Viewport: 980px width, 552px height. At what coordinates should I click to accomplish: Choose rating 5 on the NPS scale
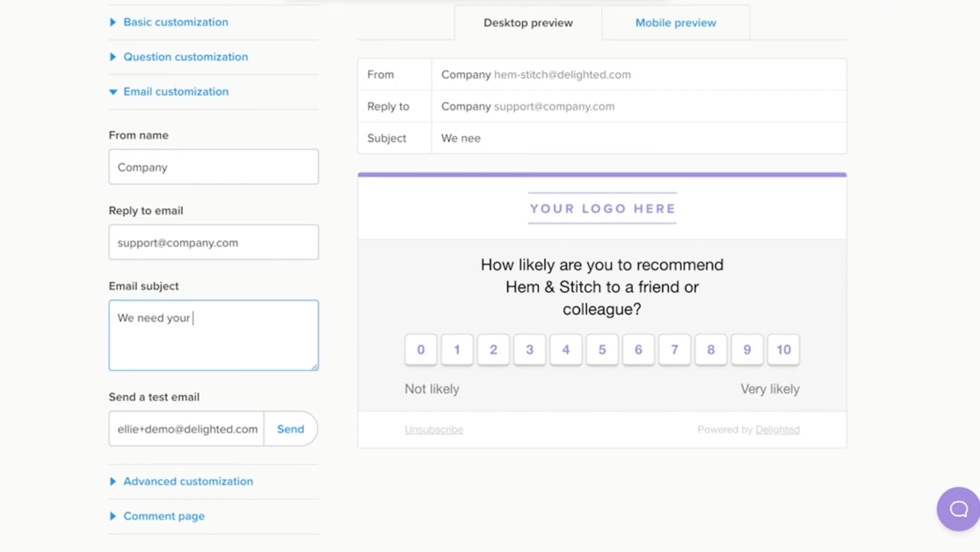[601, 350]
